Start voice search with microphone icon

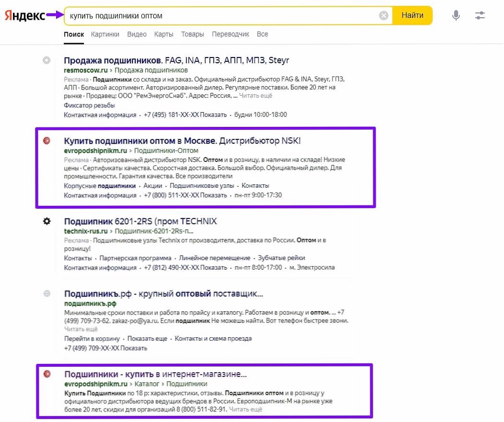(x=456, y=15)
